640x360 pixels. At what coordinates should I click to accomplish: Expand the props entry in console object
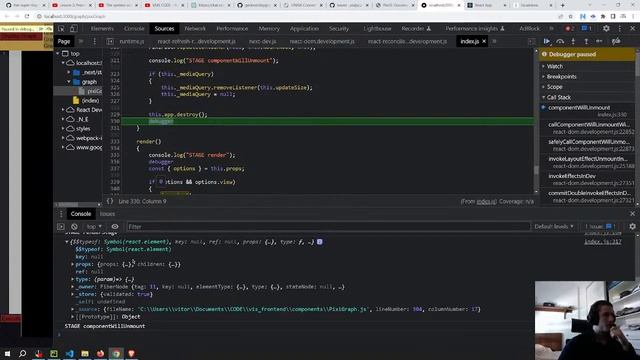coord(73,264)
